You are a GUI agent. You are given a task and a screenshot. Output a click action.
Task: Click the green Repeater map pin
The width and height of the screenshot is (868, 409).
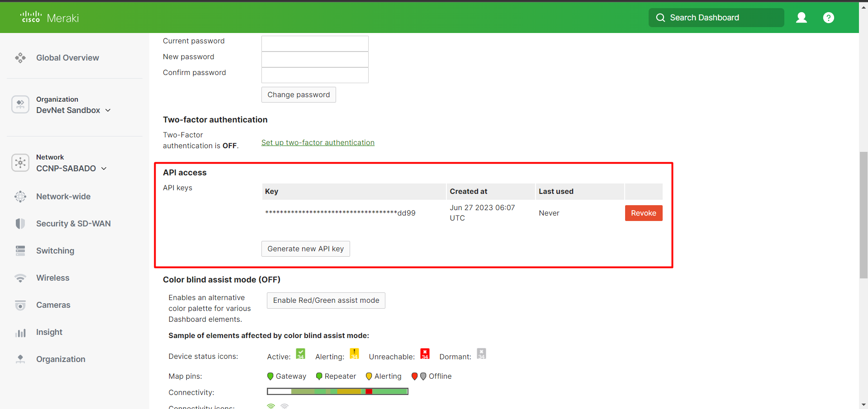tap(319, 376)
